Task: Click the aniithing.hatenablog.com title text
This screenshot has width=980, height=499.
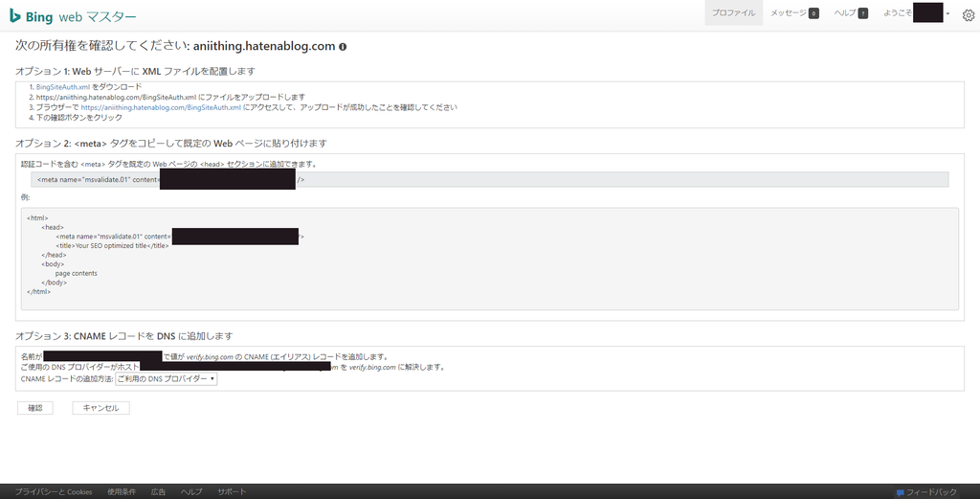Action: coord(264,46)
